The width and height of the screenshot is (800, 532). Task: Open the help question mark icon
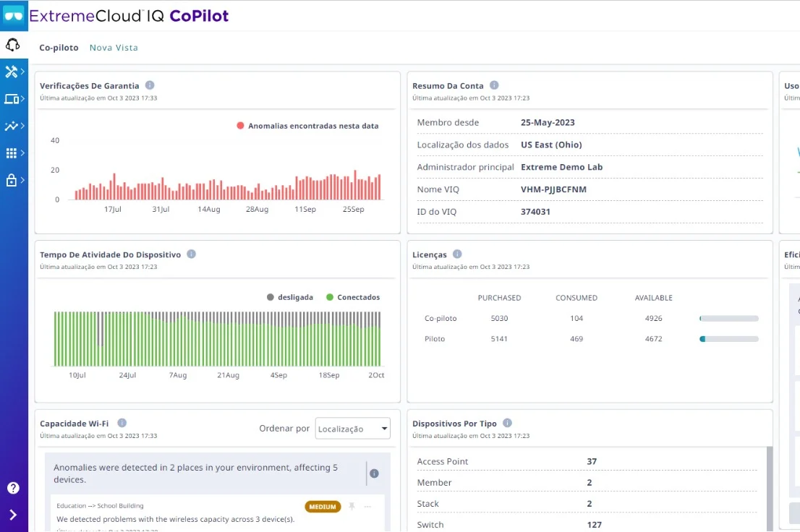(13, 488)
